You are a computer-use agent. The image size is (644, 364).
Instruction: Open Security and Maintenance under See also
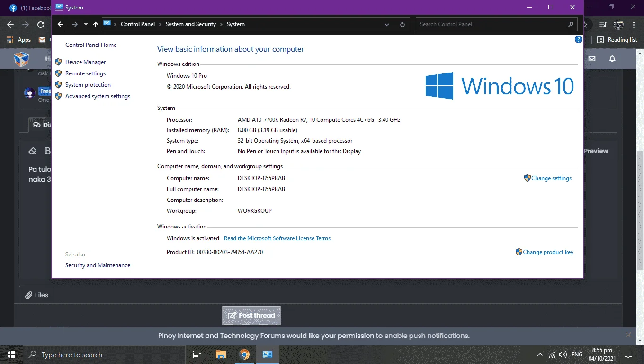pyautogui.click(x=98, y=265)
